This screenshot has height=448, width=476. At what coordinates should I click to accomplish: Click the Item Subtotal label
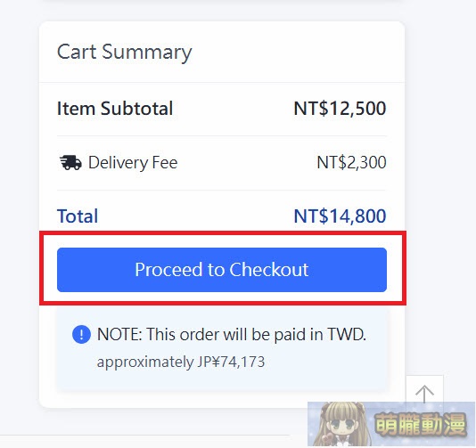pos(115,109)
